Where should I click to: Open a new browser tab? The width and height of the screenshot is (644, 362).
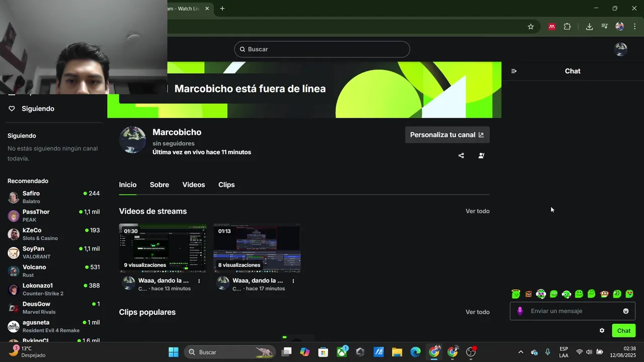click(x=222, y=9)
